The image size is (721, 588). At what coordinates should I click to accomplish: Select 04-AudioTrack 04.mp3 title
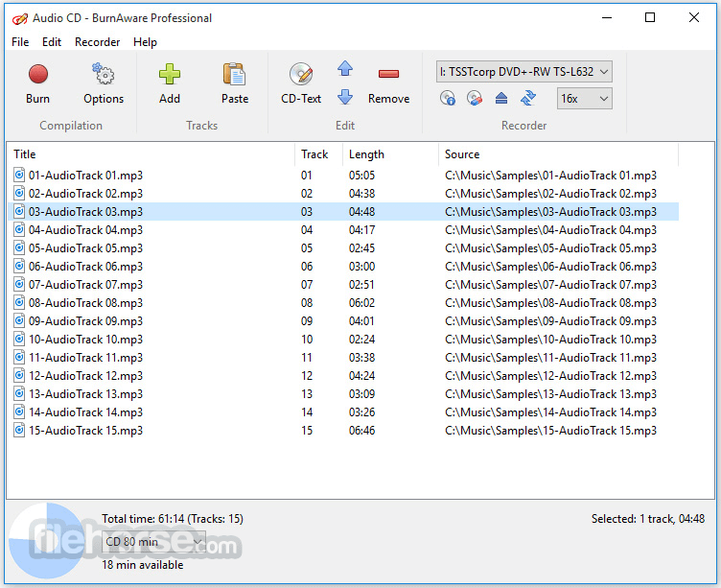(x=85, y=229)
